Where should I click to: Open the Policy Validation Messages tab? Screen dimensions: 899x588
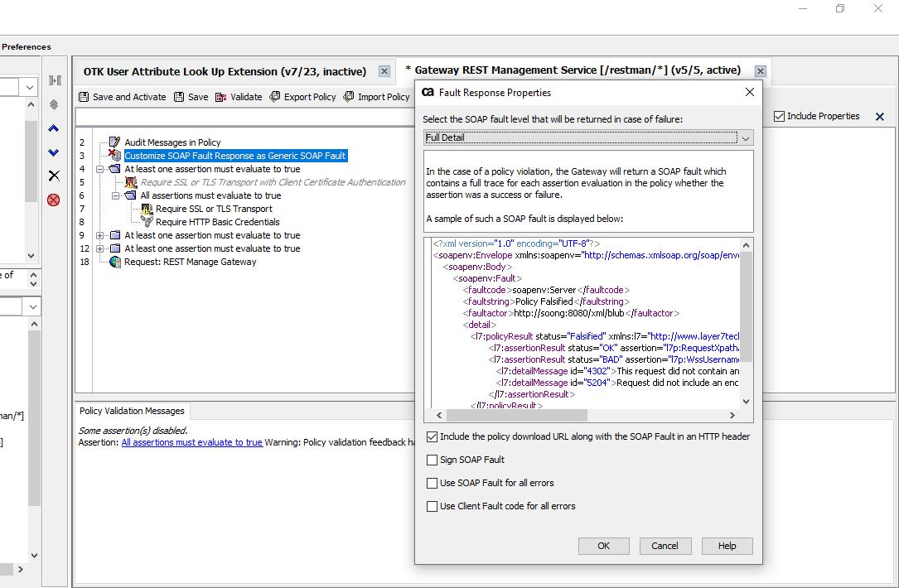point(131,411)
